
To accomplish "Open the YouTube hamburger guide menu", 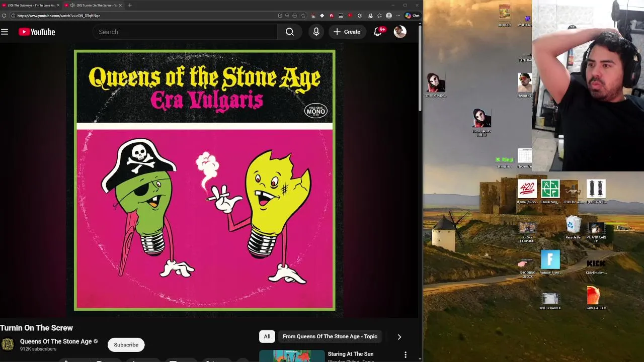I will coord(5,32).
